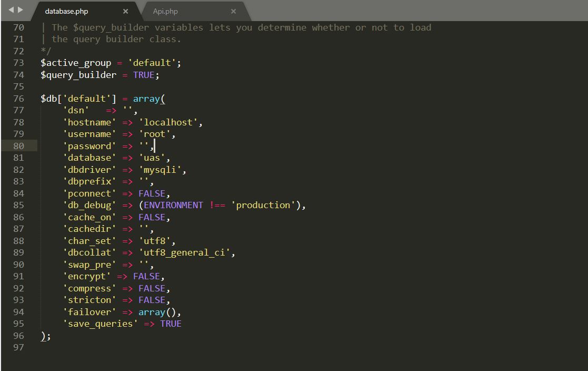The image size is (588, 371).
Task: Click the 'utf8' char_set value
Action: pos(154,241)
